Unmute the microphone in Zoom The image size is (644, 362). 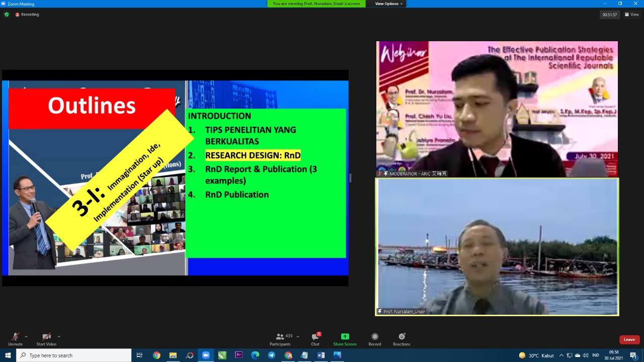[x=15, y=339]
